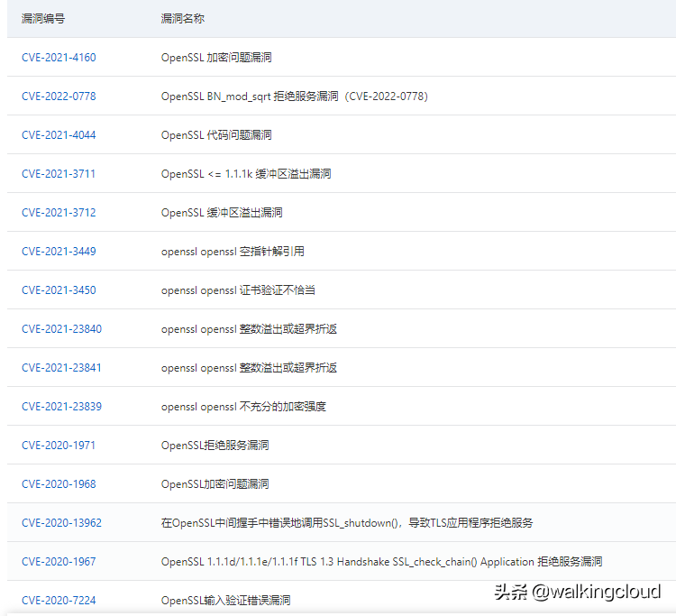Open the CVE-2021-23841 vulnerability link
676x616 pixels.
[x=61, y=368]
